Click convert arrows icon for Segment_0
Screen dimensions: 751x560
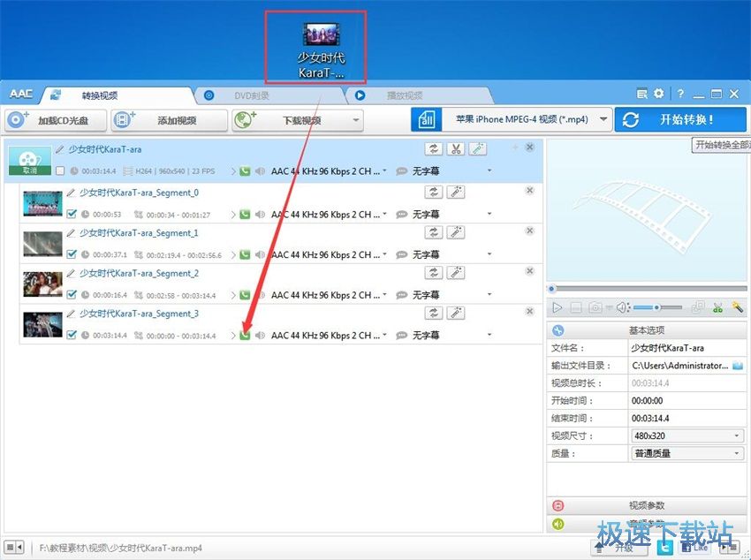(x=434, y=192)
